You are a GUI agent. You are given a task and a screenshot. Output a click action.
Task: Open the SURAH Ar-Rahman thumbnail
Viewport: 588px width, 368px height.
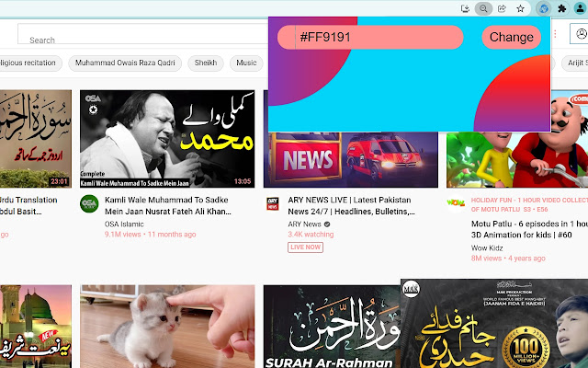332,327
